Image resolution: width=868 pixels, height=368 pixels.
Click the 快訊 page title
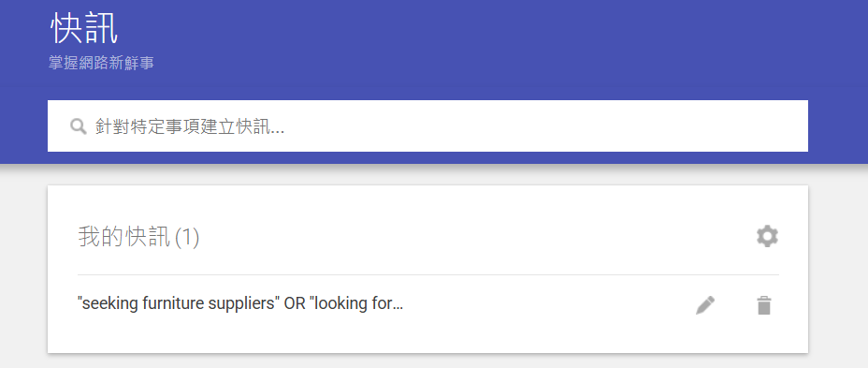coord(83,29)
